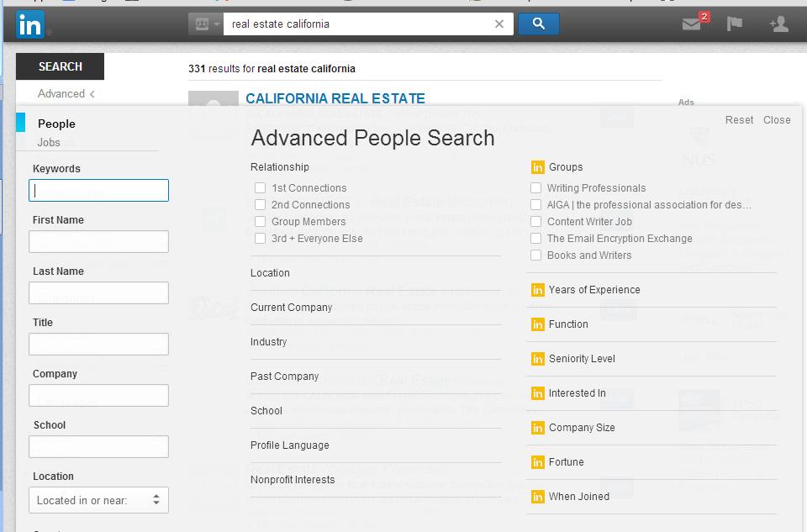Check the Books and Writers checkbox
This screenshot has height=532, width=807.
point(535,255)
